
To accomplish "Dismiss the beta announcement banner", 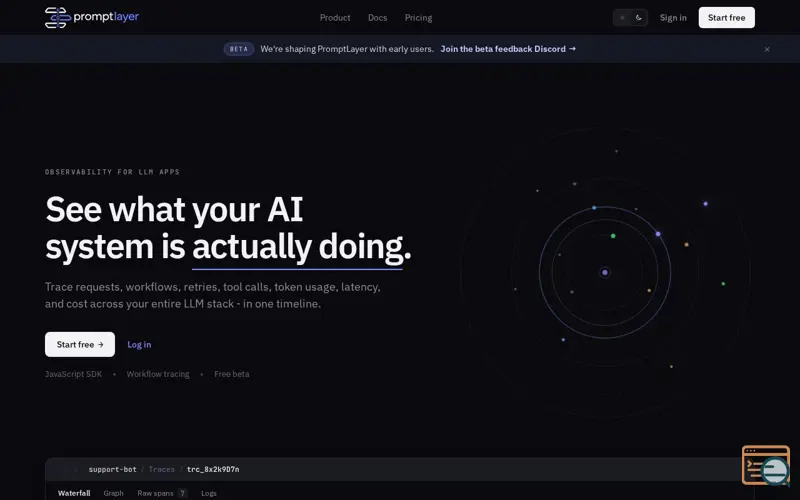I will click(767, 49).
